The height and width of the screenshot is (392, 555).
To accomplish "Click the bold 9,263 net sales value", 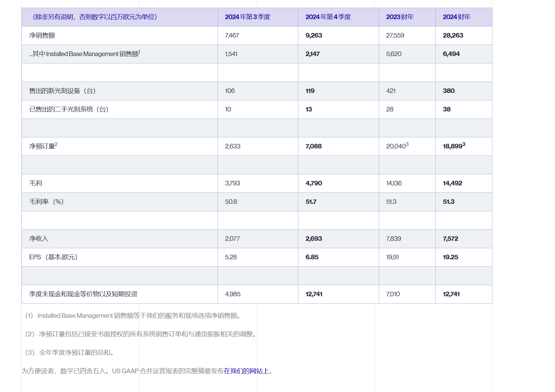I will pos(314,35).
